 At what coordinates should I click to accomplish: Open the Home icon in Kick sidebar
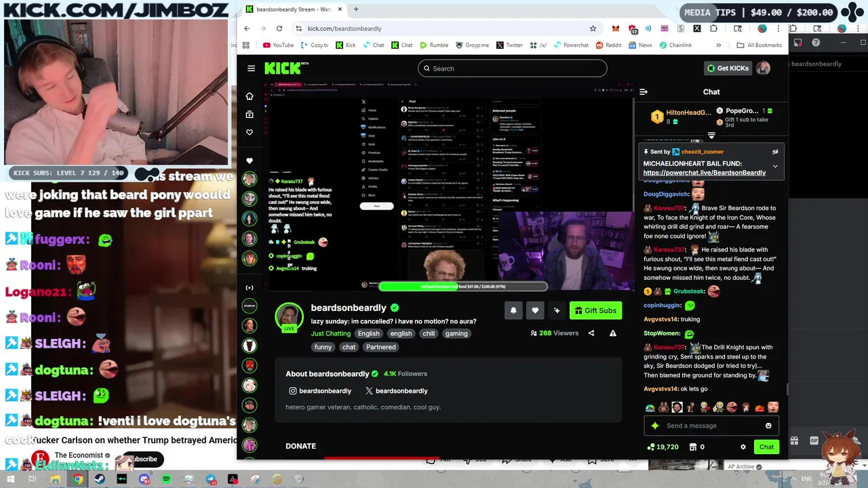coord(250,96)
